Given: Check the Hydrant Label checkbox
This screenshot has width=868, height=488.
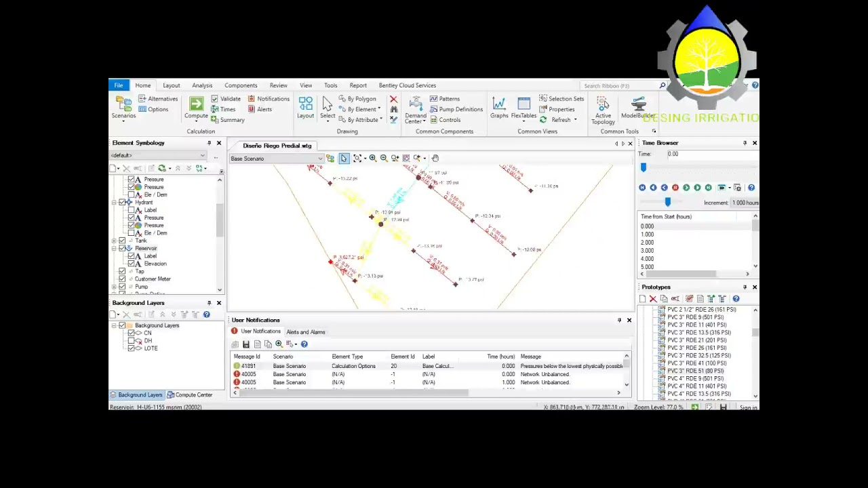Looking at the screenshot, I should 131,210.
